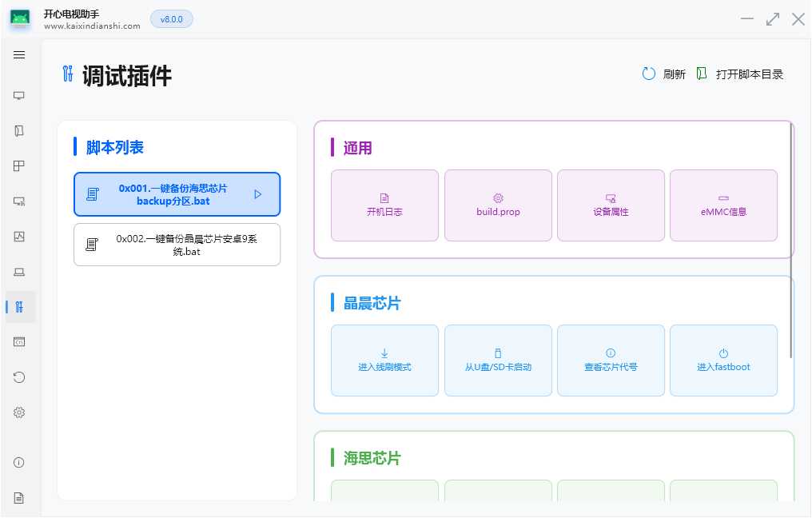This screenshot has width=812, height=518.
Task: Select the 0x002 晶晨 script in list
Action: click(177, 244)
